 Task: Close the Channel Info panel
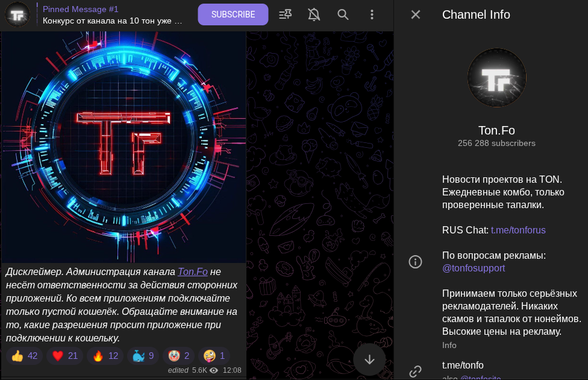click(x=416, y=14)
